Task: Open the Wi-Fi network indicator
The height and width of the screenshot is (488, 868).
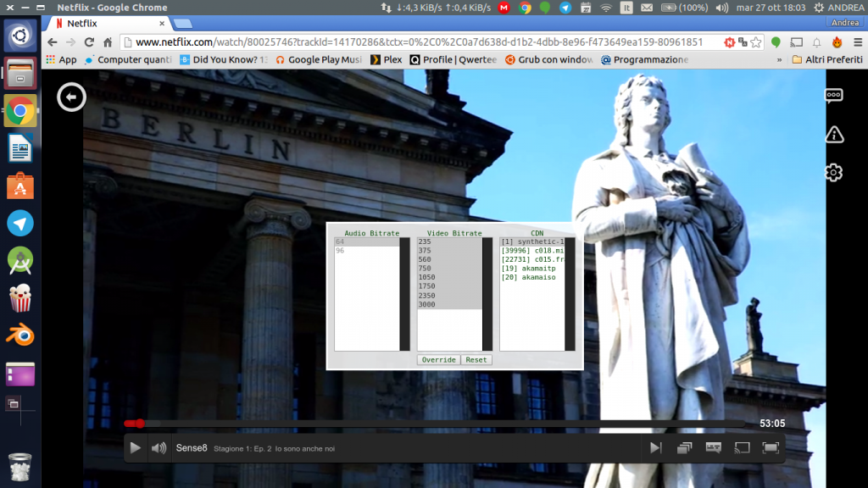Action: pyautogui.click(x=605, y=8)
